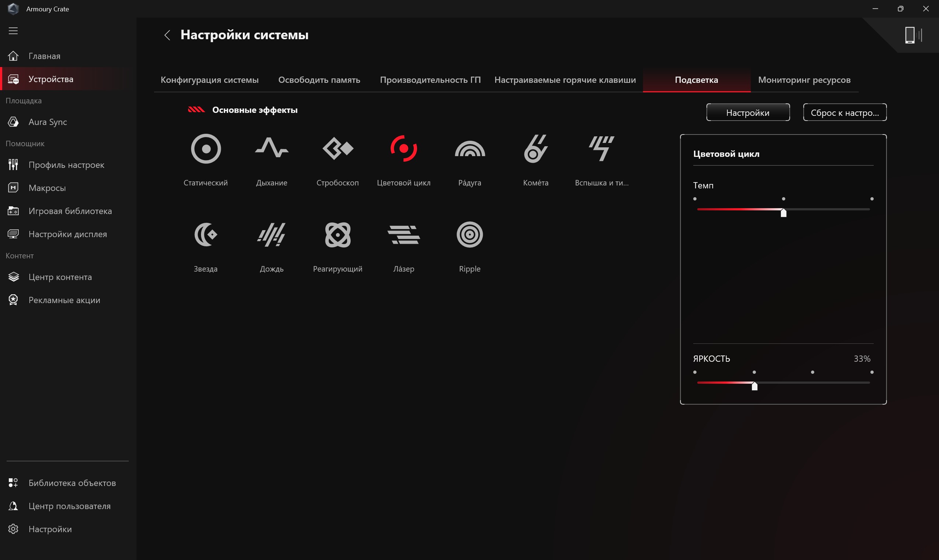Pick the Лазер laser effect icon
Viewport: 939px width, 560px height.
[x=403, y=234]
